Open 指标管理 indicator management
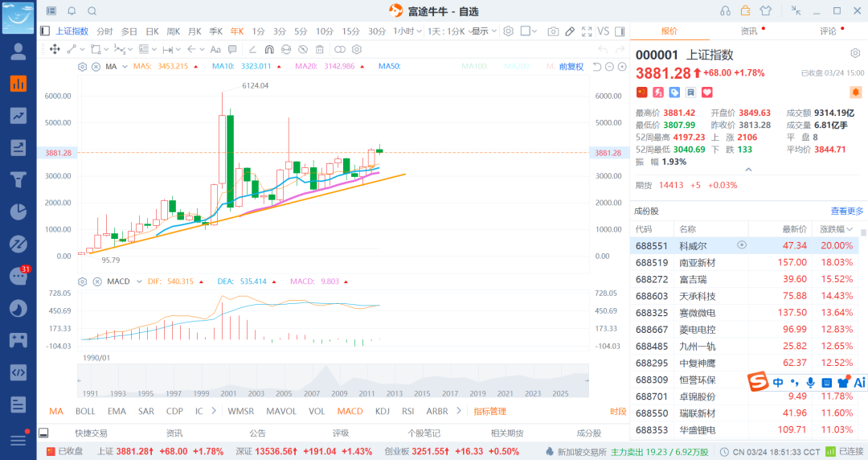The width and height of the screenshot is (868, 460). pos(490,411)
